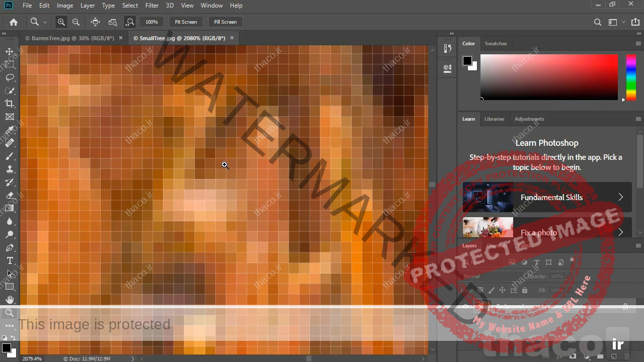Select the Quick Selection tool

click(x=10, y=90)
